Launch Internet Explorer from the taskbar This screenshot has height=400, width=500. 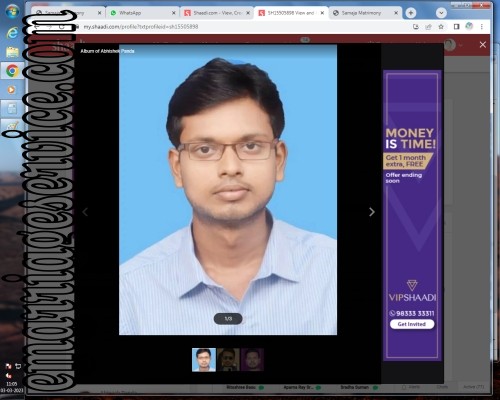tap(12, 32)
